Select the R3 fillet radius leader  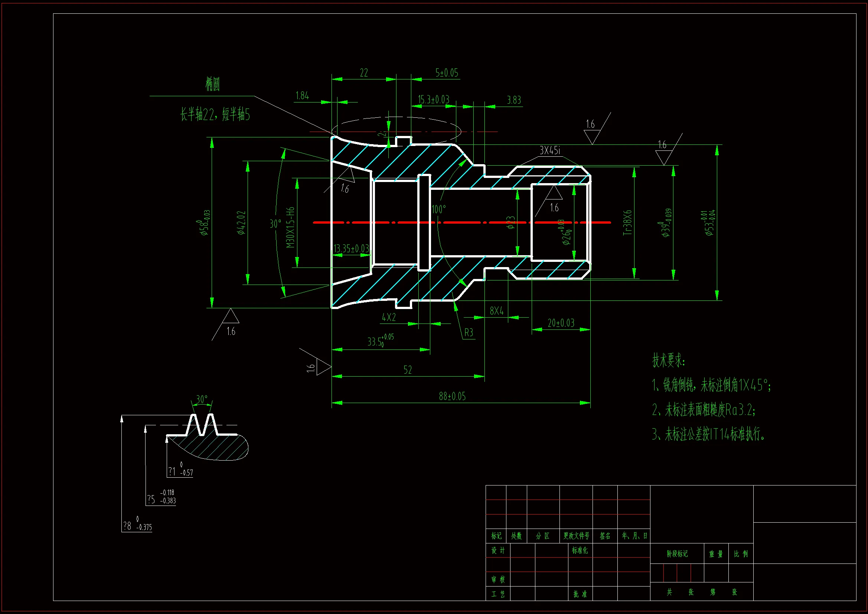[x=469, y=333]
